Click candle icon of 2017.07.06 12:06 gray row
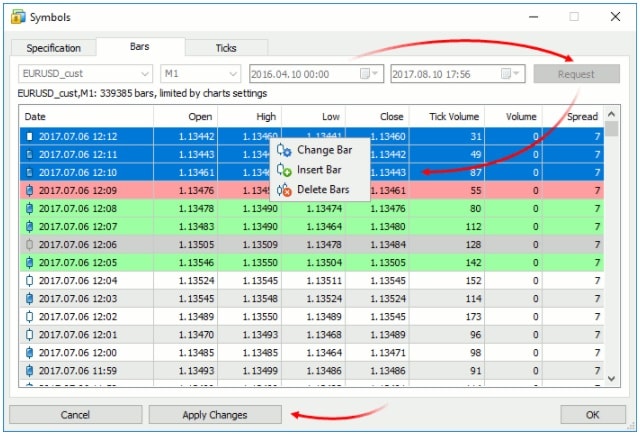 click(x=29, y=245)
